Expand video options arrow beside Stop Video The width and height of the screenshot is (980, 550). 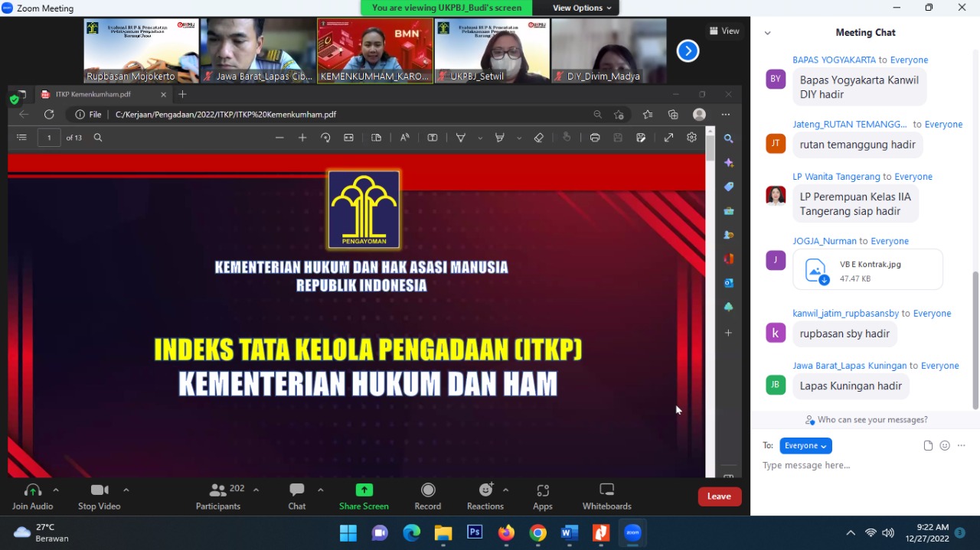pos(126,490)
